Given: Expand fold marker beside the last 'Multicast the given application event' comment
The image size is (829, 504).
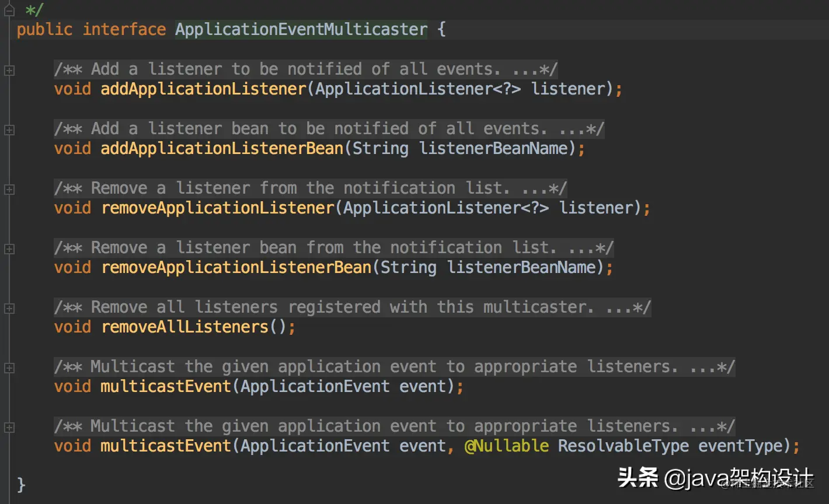Looking at the screenshot, I should [9, 428].
